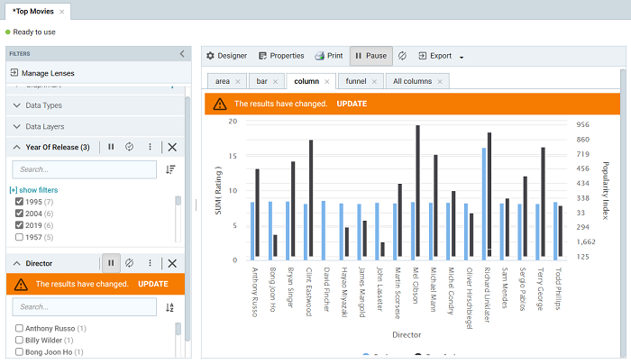Click the Year Of Release search field
The height and width of the screenshot is (364, 631).
tap(85, 168)
